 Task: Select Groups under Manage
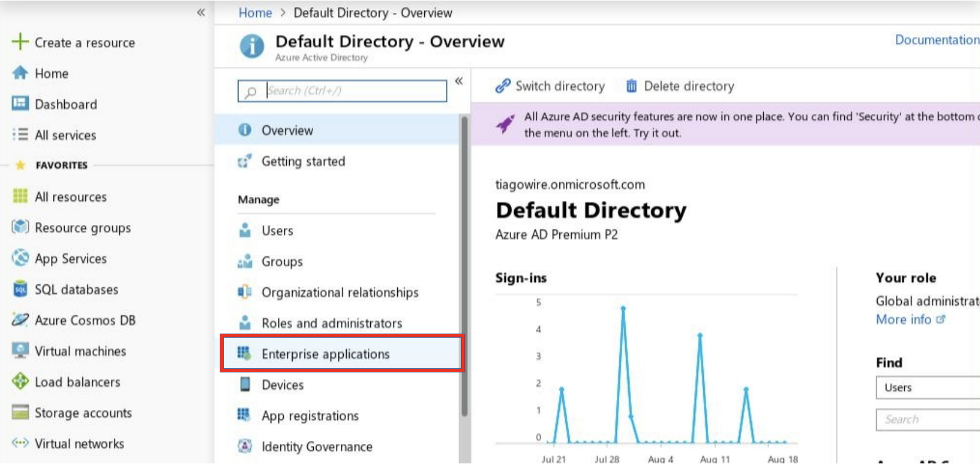337,261
